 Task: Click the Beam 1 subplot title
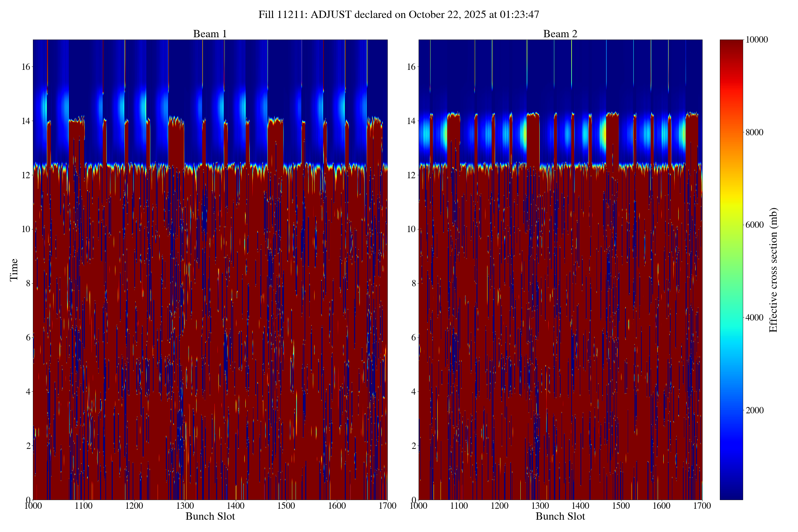tap(210, 34)
